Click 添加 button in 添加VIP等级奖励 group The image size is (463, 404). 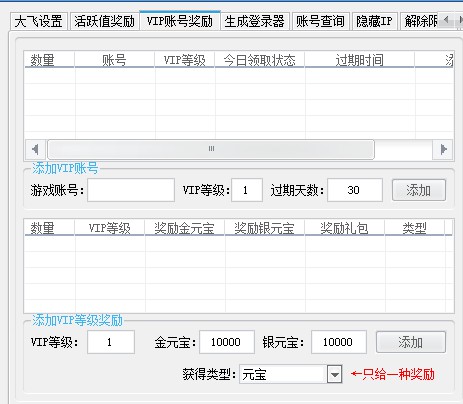[411, 342]
